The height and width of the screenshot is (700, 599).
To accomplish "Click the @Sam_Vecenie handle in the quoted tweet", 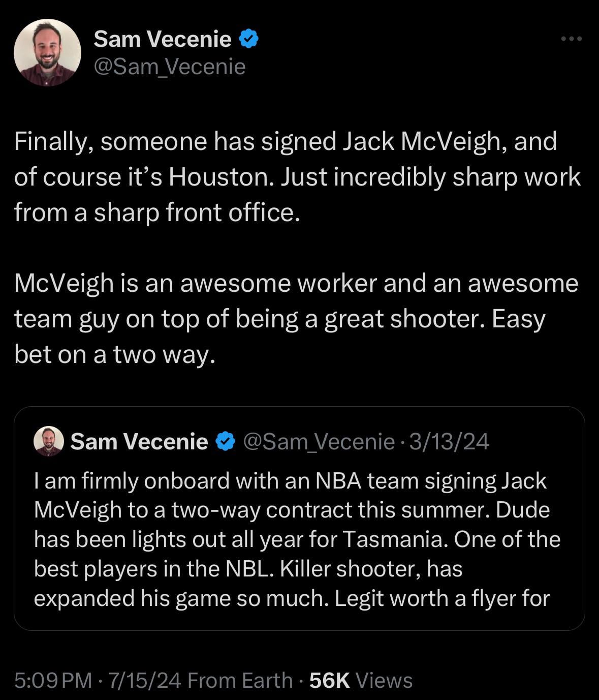I will click(319, 441).
